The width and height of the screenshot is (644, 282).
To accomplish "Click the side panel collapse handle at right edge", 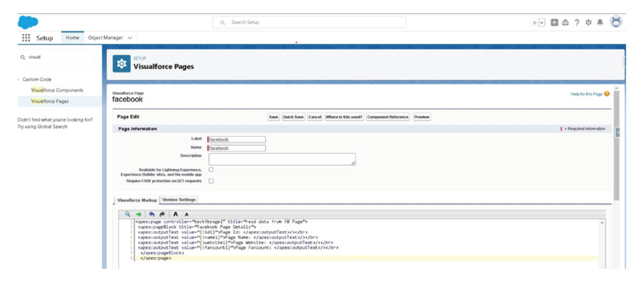I will click(618, 132).
